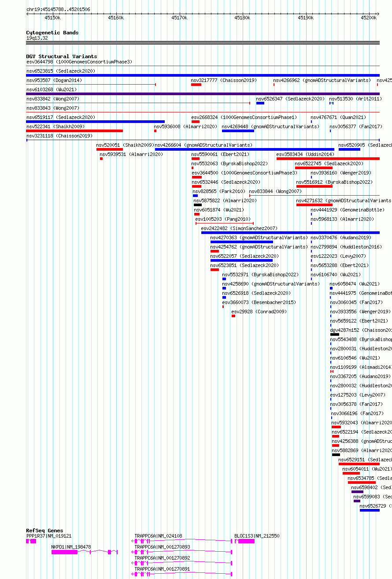Click the nsv833844 (Wong2007) label

275,191
